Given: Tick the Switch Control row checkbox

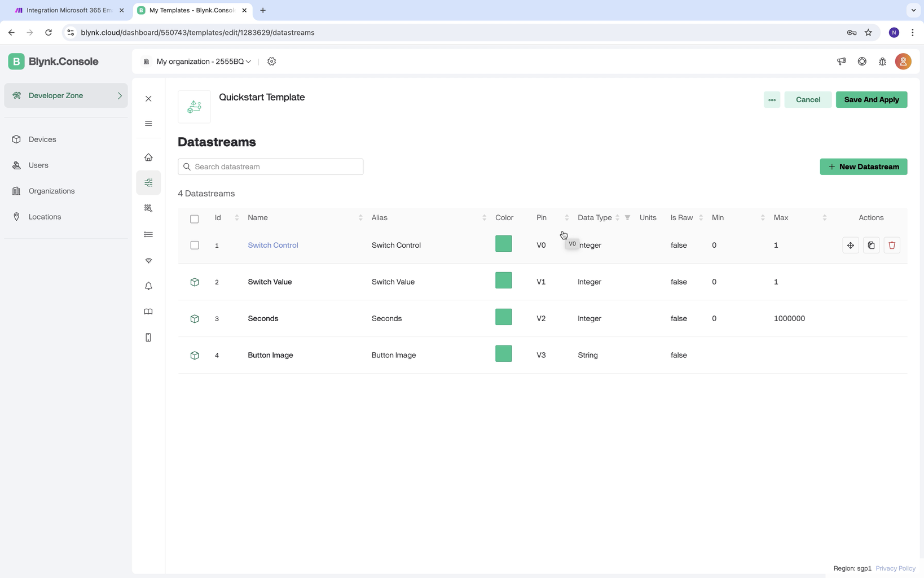Looking at the screenshot, I should coord(195,245).
